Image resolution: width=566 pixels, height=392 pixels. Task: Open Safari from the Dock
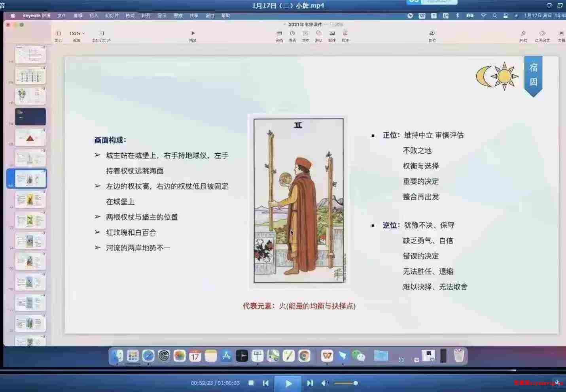tap(148, 356)
